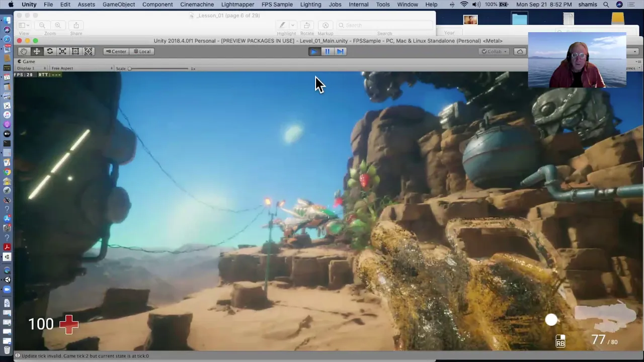Select the Scale tool in Unity toolbar
Screen dimensions: 644x362
tap(62, 51)
